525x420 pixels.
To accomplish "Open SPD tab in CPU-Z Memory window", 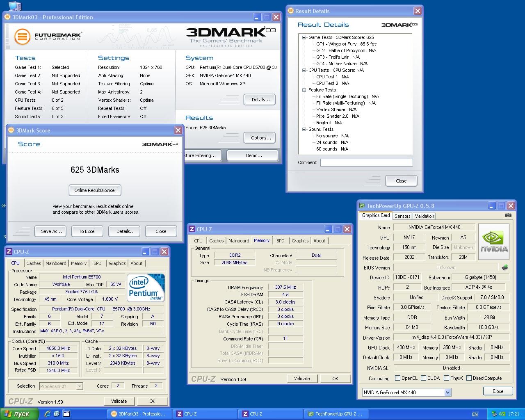I will pos(281,241).
